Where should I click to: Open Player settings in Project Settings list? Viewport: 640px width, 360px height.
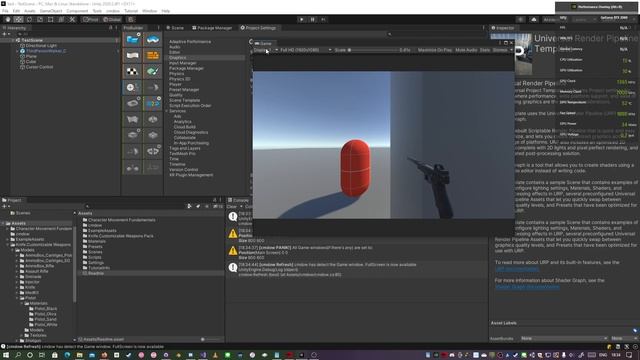(175, 84)
